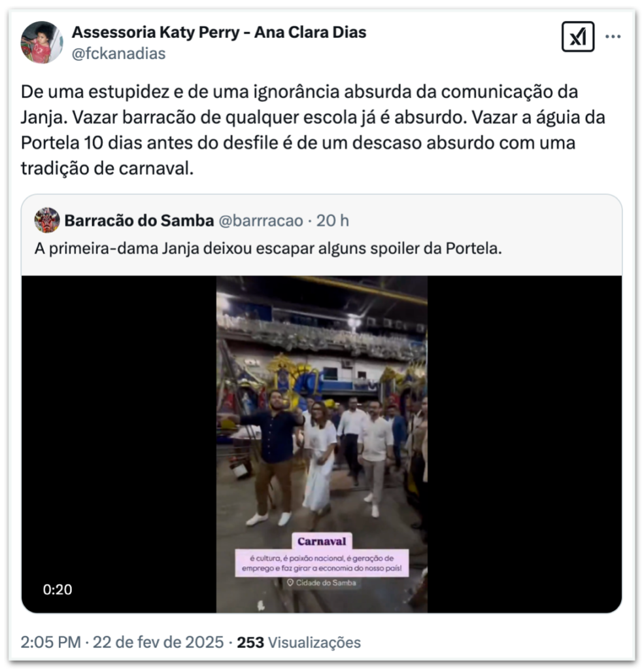
Task: Click Assessoria Katy Perry display name
Action: click(x=219, y=32)
